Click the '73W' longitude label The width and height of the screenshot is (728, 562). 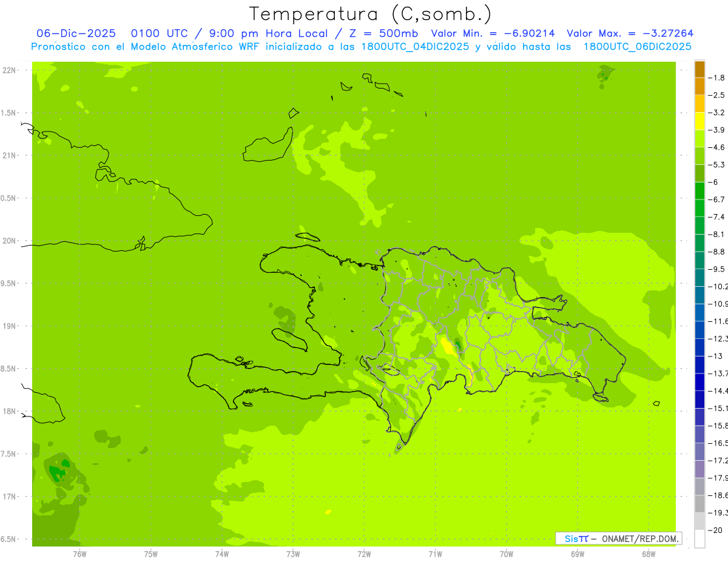pyautogui.click(x=293, y=554)
